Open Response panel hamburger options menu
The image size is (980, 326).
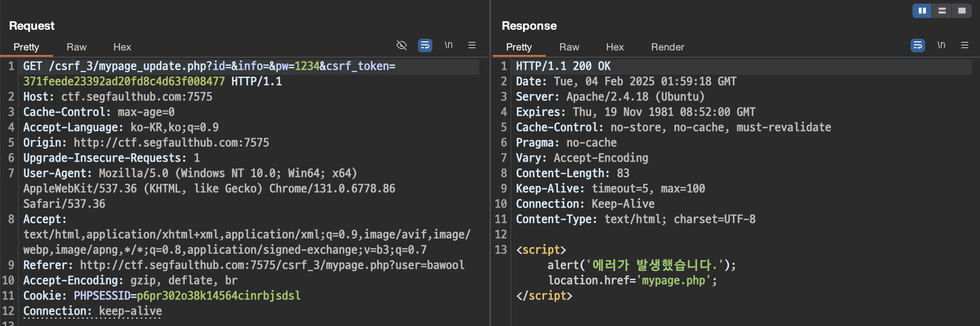point(965,45)
